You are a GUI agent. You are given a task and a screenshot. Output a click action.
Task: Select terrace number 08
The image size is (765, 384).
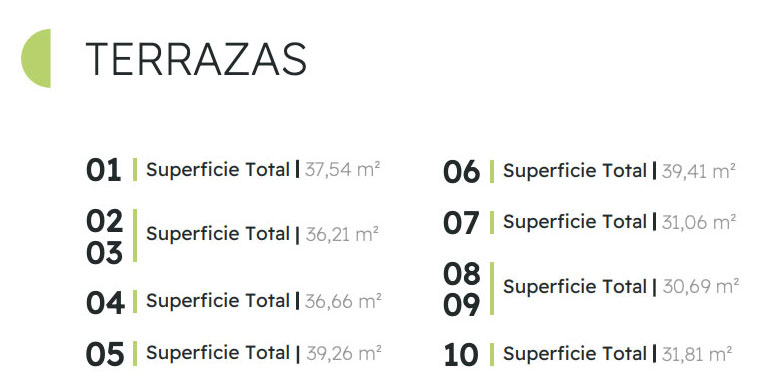click(x=462, y=274)
